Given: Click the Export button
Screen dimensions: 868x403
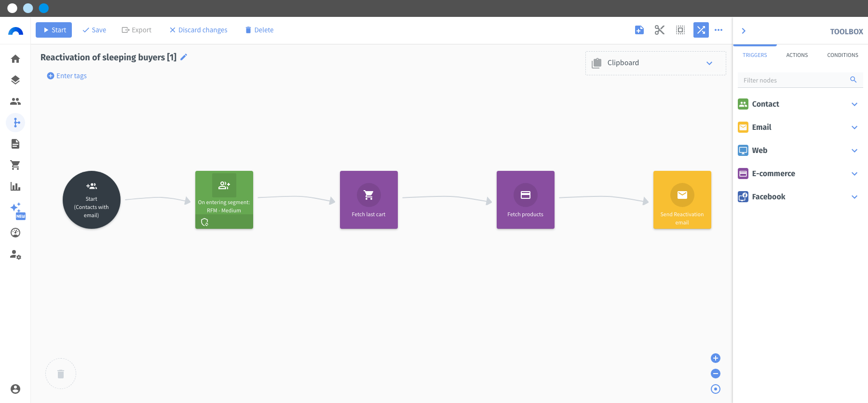Looking at the screenshot, I should pyautogui.click(x=136, y=30).
